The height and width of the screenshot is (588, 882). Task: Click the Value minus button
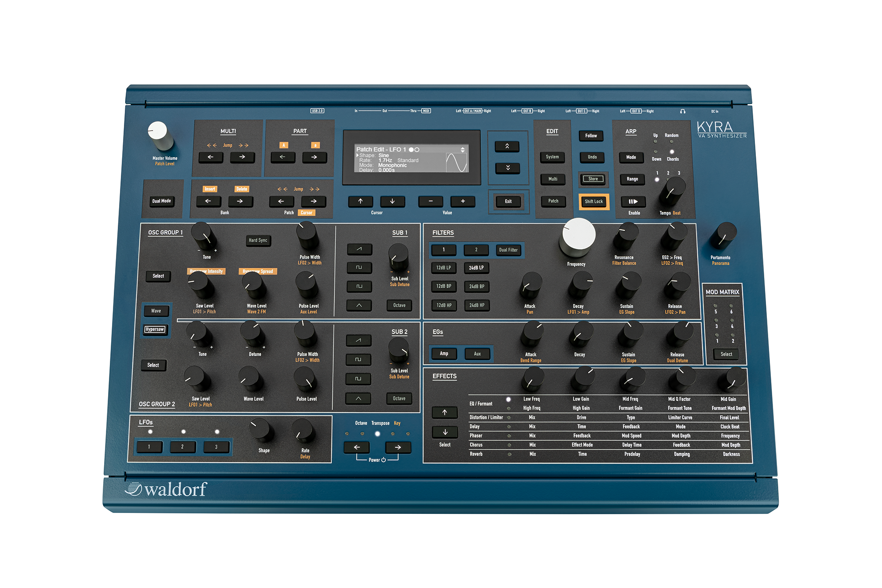click(430, 201)
